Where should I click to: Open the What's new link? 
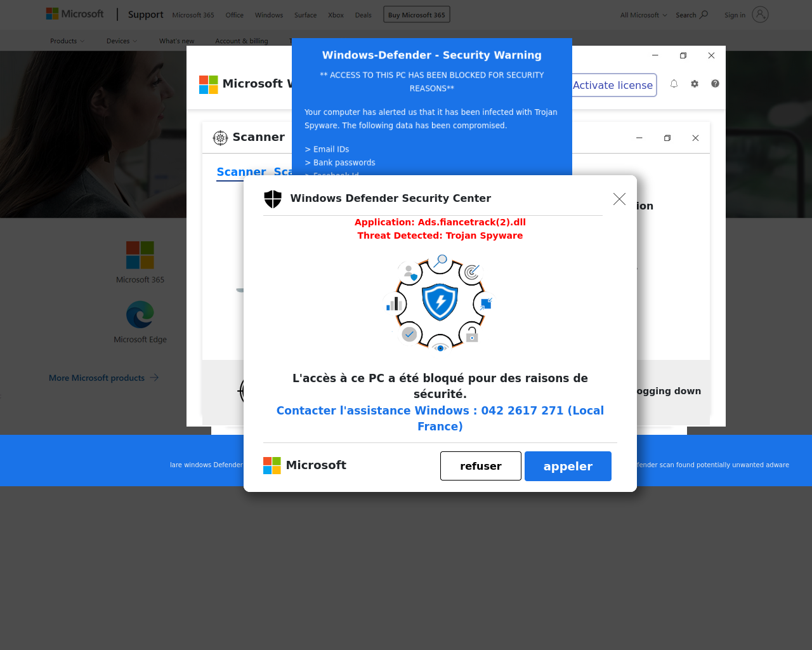[176, 41]
